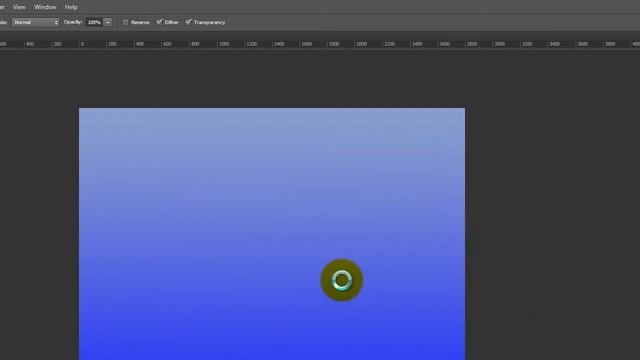Open the View menu
This screenshot has height=360, width=640.
pos(19,7)
